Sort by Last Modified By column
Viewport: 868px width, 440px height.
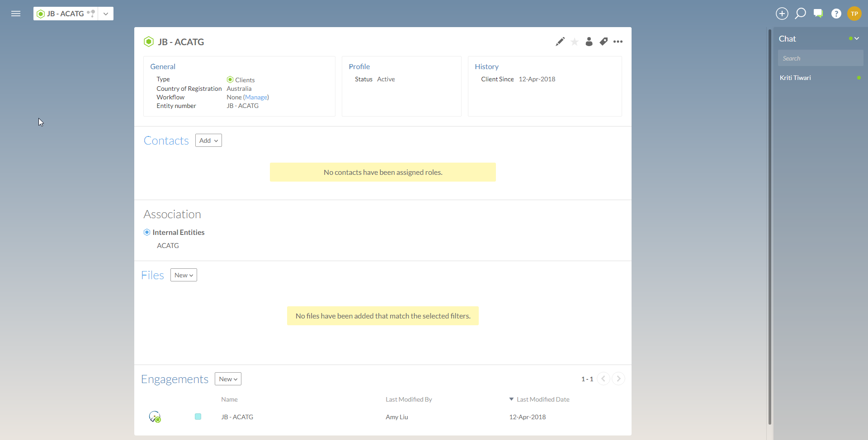pyautogui.click(x=409, y=399)
